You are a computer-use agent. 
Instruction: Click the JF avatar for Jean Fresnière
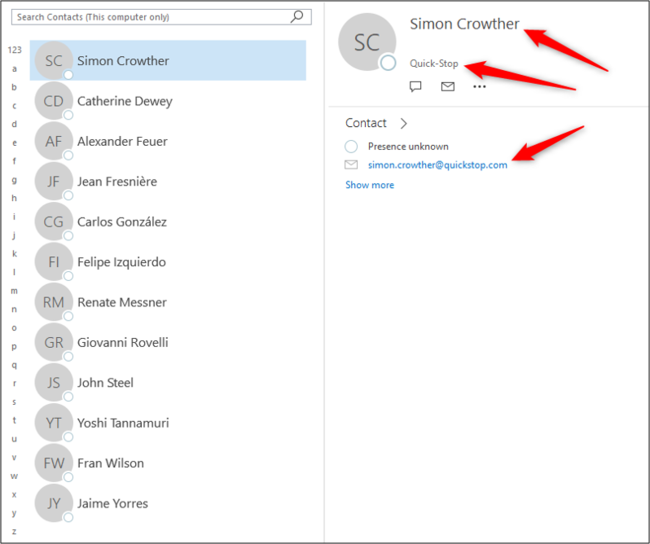click(53, 181)
